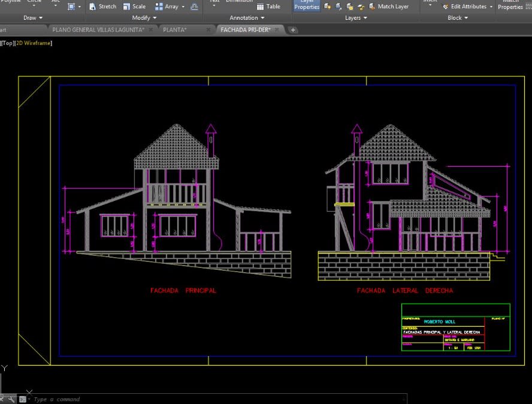Close the PLANO GENERAL VILLAS LAGUNITA tab
Image resolution: width=532 pixels, height=404 pixels.
(x=150, y=30)
